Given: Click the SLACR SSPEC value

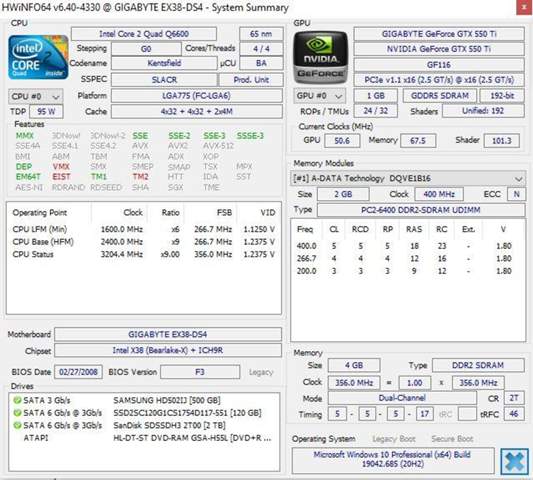Looking at the screenshot, I should point(164,80).
